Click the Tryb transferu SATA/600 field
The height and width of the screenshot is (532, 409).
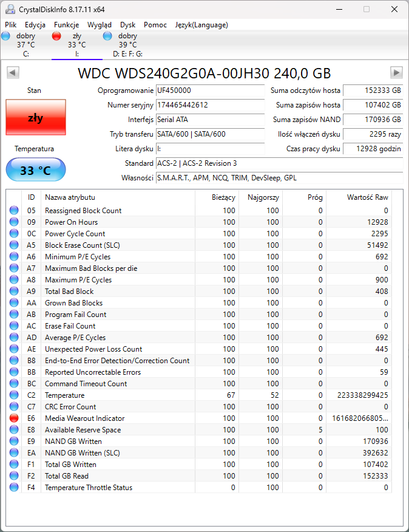pyautogui.click(x=211, y=134)
